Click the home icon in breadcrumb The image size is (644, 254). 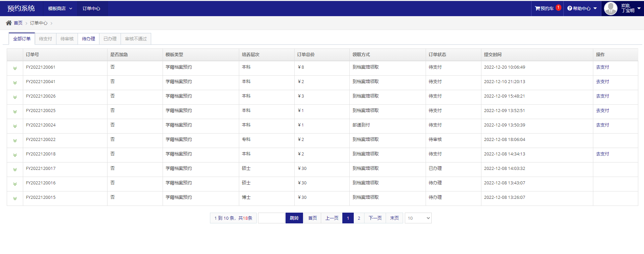(9, 23)
